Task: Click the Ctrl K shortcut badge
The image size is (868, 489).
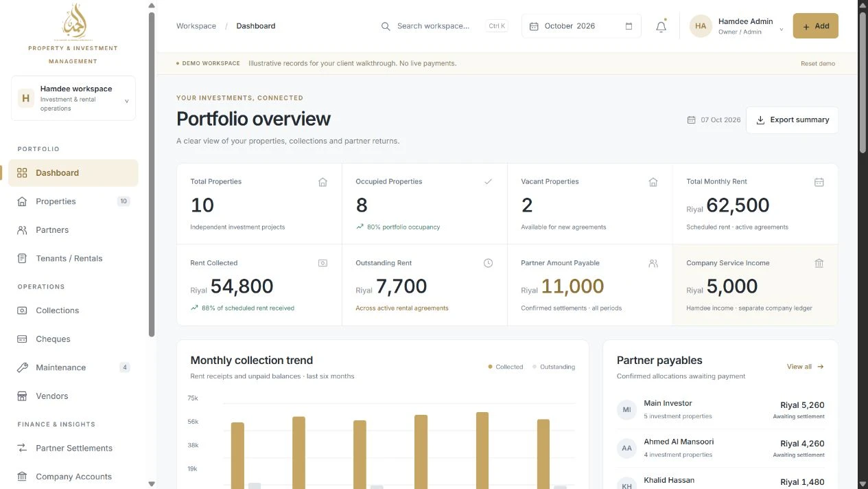Action: coord(497,26)
